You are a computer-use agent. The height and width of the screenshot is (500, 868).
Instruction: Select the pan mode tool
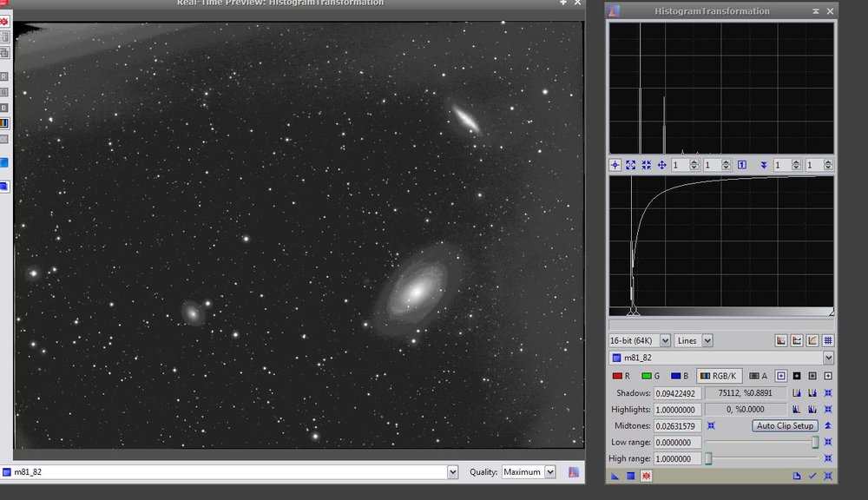click(661, 165)
